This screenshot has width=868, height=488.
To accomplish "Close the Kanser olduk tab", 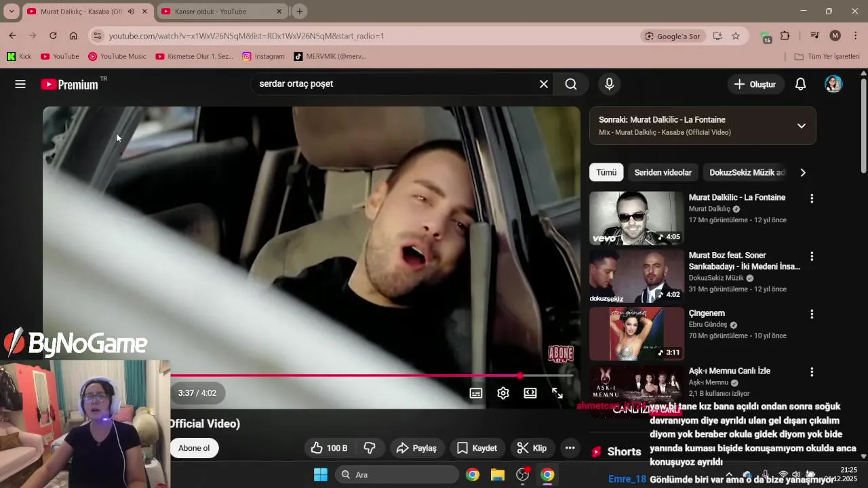I will tap(279, 12).
